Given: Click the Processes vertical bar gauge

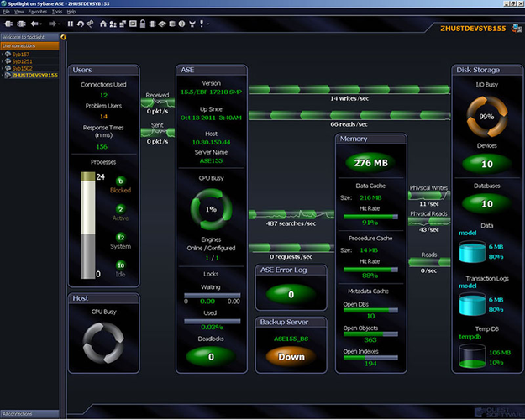Looking at the screenshot, I should [87, 225].
